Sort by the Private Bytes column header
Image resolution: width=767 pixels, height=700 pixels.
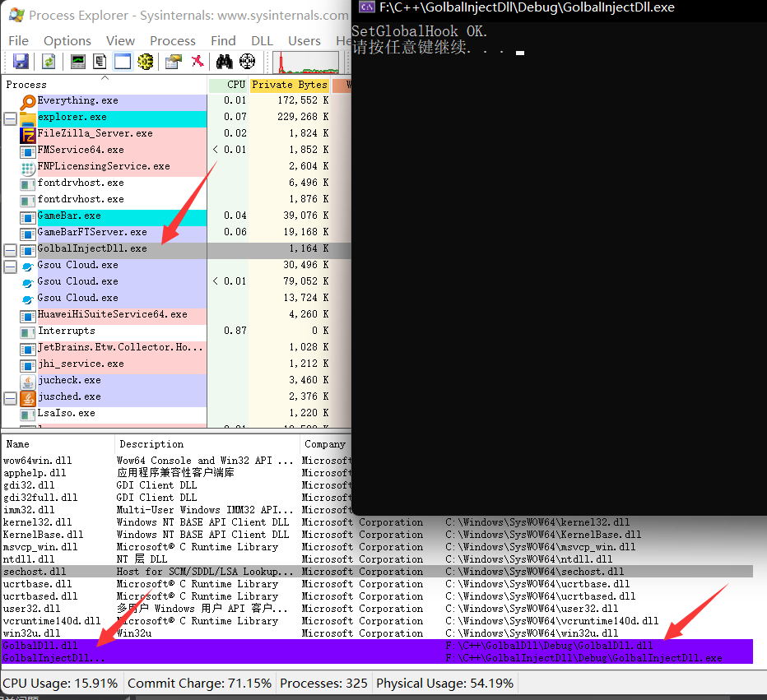click(290, 85)
